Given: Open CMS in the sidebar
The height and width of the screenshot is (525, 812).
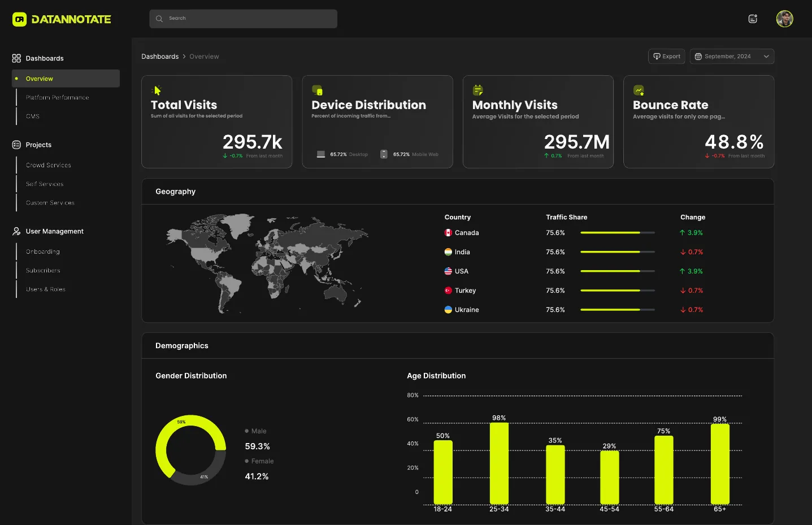Looking at the screenshot, I should 33,116.
